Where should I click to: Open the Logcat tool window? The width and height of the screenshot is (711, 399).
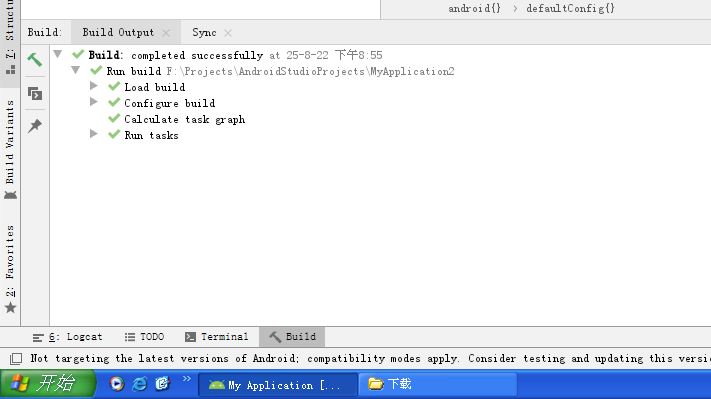click(x=67, y=337)
